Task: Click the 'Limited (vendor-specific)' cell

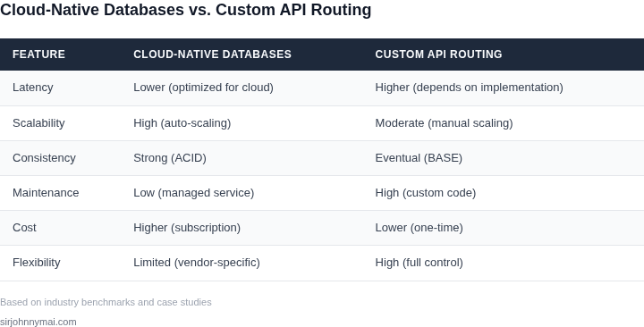Action: pyautogui.click(x=196, y=263)
